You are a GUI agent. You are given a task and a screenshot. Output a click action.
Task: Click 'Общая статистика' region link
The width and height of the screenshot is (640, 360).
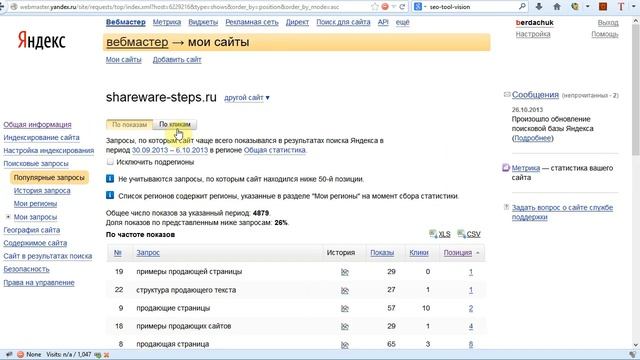pos(275,150)
